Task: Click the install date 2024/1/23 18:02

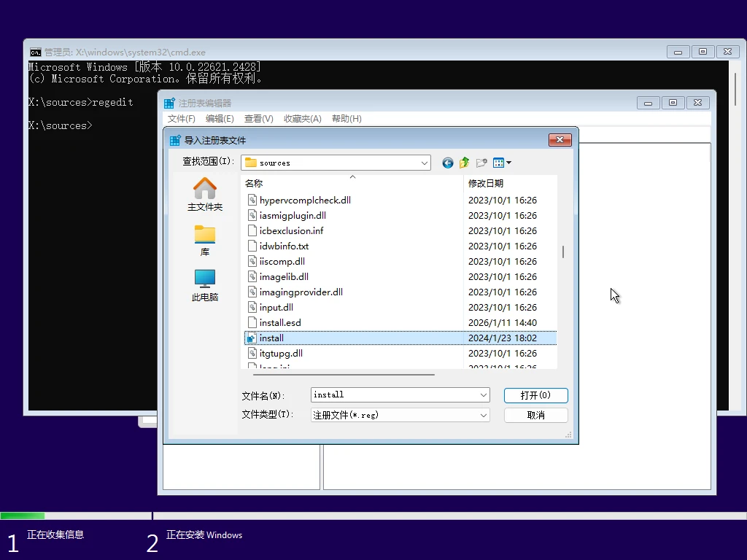Action: pos(503,338)
